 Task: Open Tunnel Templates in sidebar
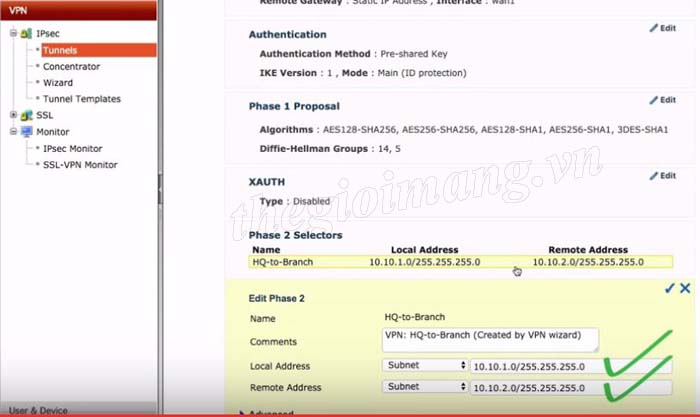(81, 99)
